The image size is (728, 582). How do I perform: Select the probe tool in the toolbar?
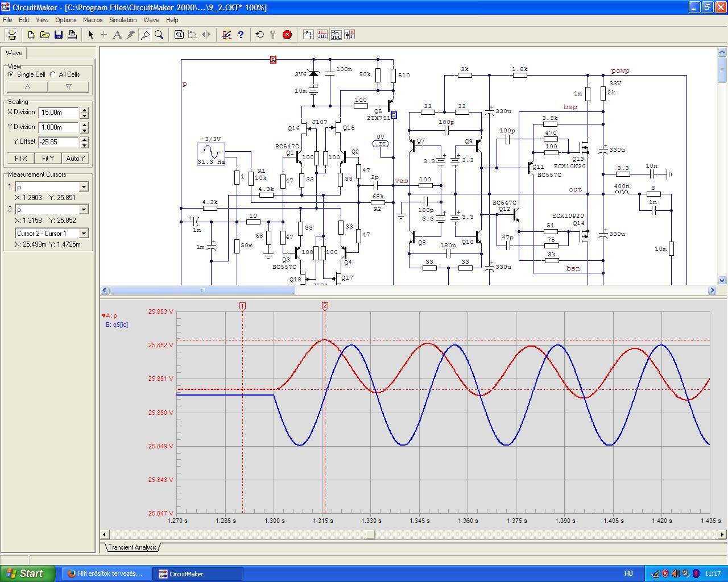pos(145,35)
